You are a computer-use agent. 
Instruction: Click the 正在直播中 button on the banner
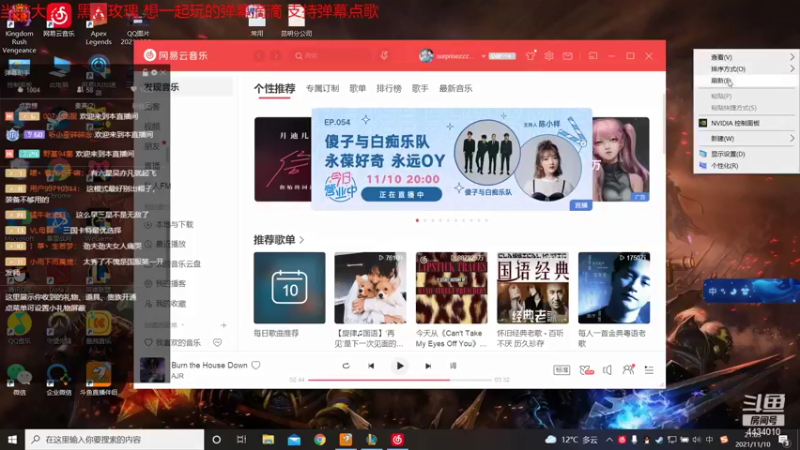(x=402, y=194)
